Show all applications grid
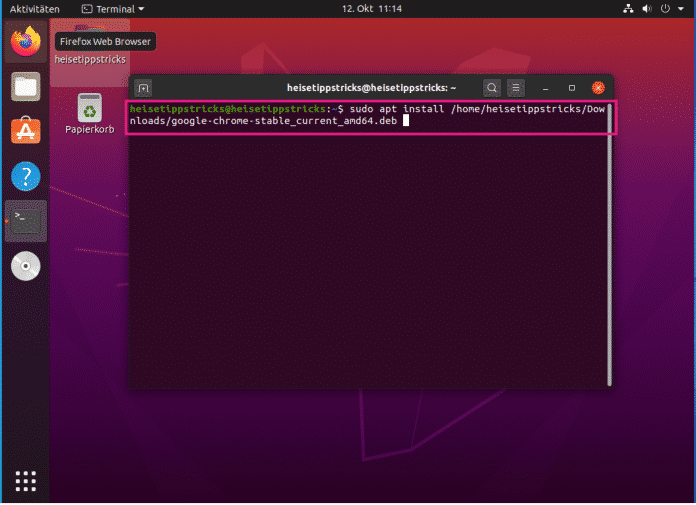The height and width of the screenshot is (505, 696). tap(26, 480)
